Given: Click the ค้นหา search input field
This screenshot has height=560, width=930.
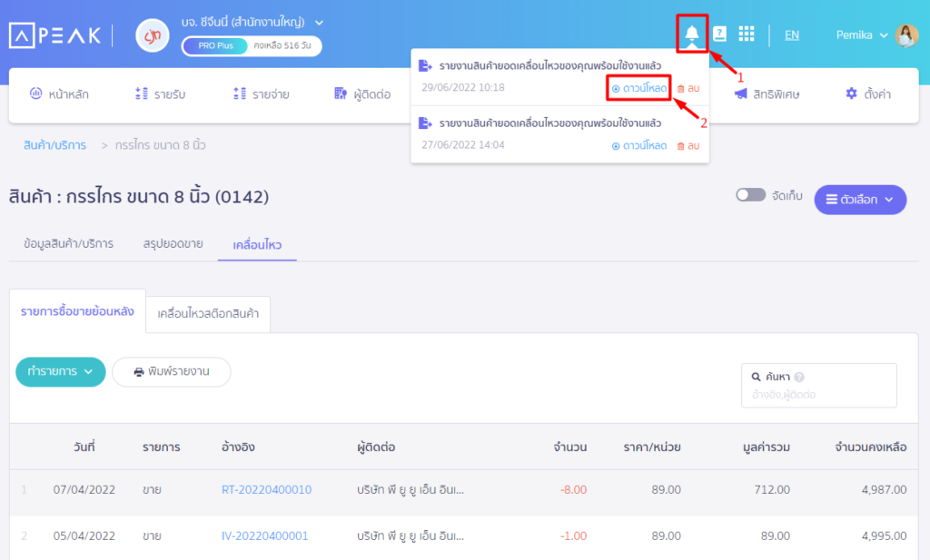Looking at the screenshot, I should click(818, 395).
